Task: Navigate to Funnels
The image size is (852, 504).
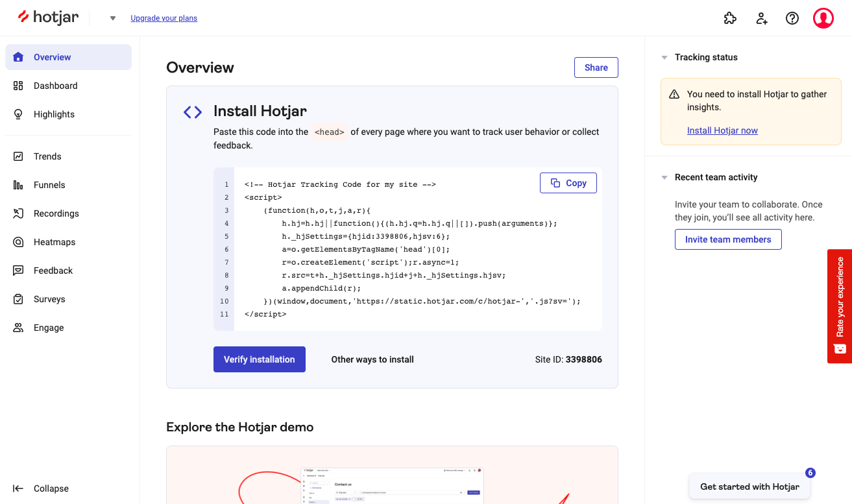Action: [x=68, y=185]
